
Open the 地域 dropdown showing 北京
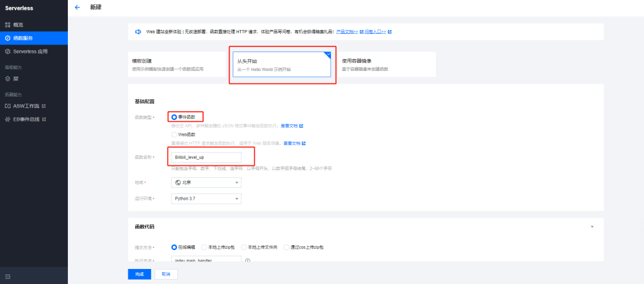(206, 183)
